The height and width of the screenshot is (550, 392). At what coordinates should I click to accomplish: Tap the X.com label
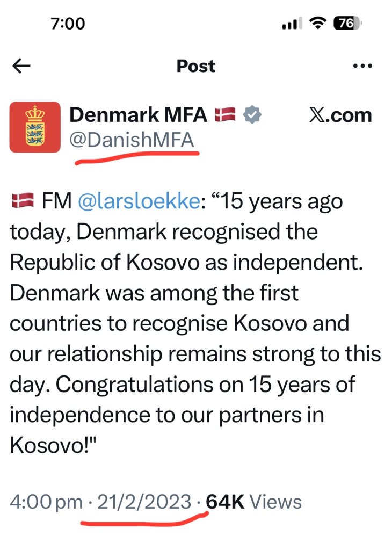tap(340, 115)
